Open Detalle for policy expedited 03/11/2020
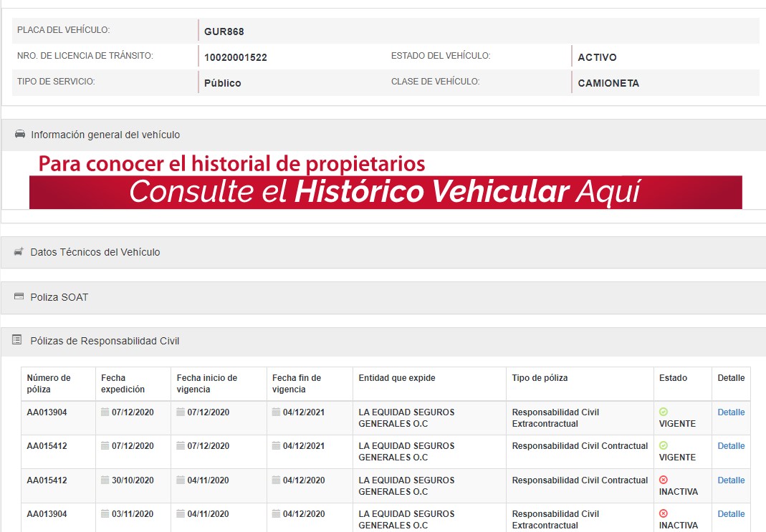Viewport: 766px width, 532px height. coord(731,514)
